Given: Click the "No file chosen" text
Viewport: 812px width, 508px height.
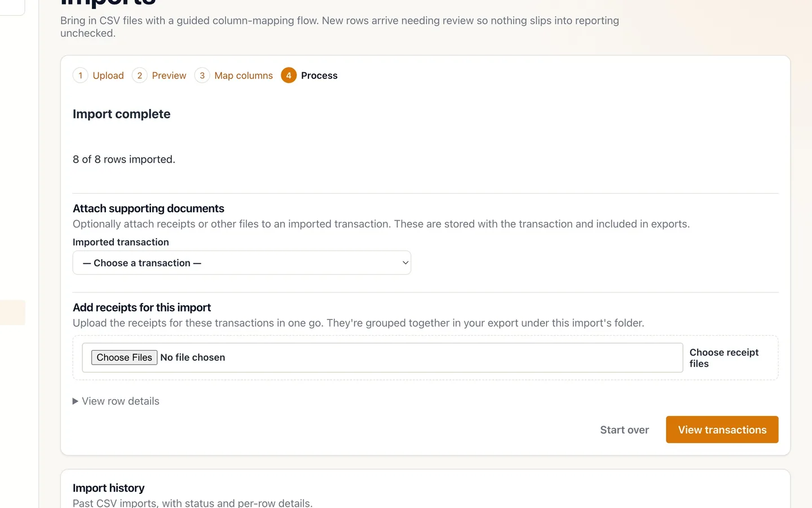Looking at the screenshot, I should [x=193, y=357].
